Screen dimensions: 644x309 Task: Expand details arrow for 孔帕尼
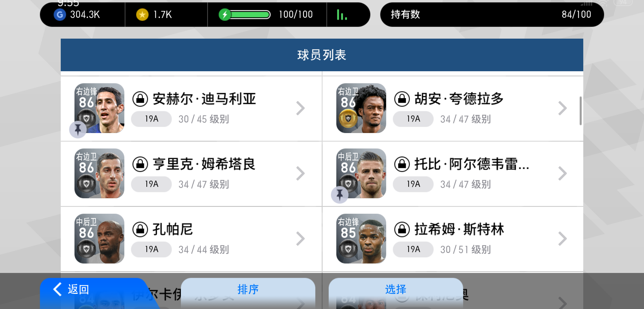click(300, 239)
